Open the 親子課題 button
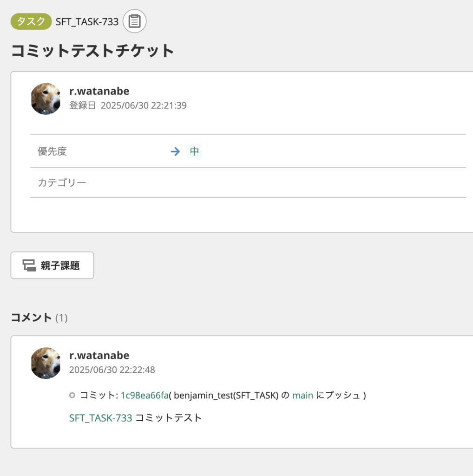The width and height of the screenshot is (473, 476). 52,265
